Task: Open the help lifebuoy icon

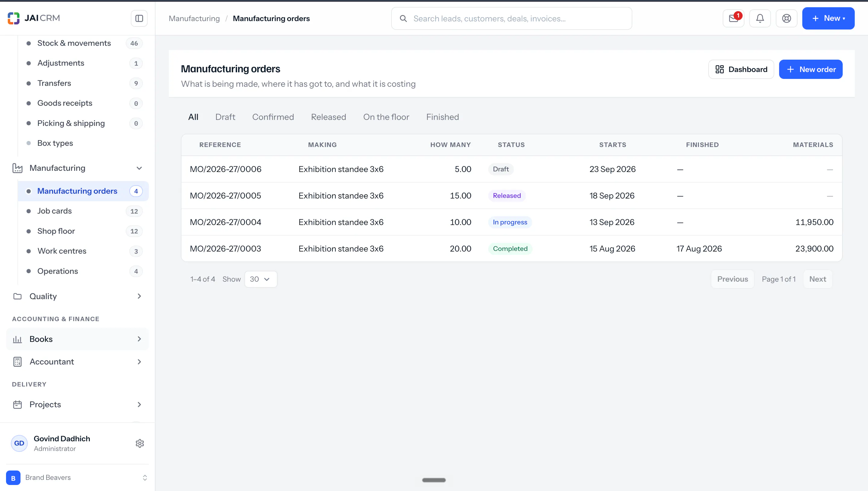Action: point(786,18)
